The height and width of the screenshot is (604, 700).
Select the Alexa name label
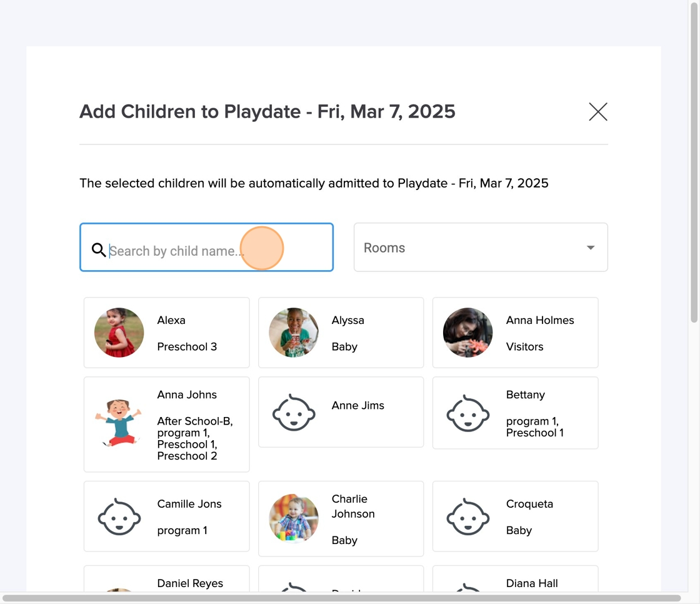pos(171,320)
